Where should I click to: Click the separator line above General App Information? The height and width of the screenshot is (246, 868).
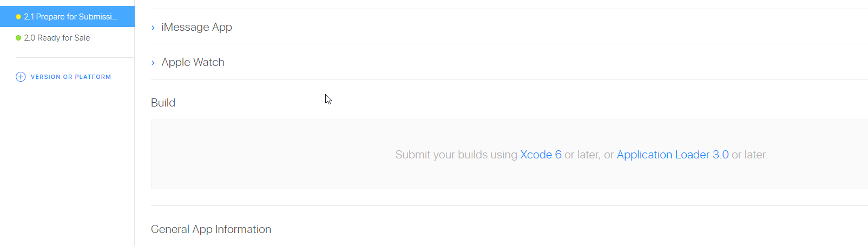coord(509,205)
